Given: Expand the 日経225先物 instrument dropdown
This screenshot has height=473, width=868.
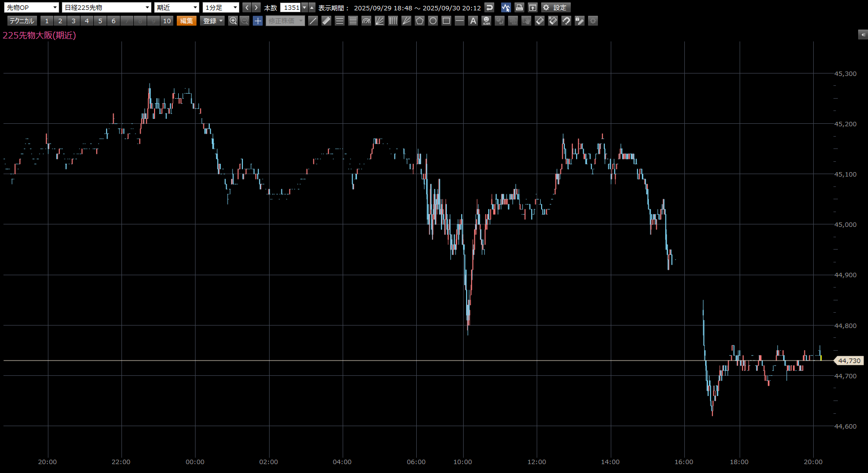Looking at the screenshot, I should click(107, 7).
